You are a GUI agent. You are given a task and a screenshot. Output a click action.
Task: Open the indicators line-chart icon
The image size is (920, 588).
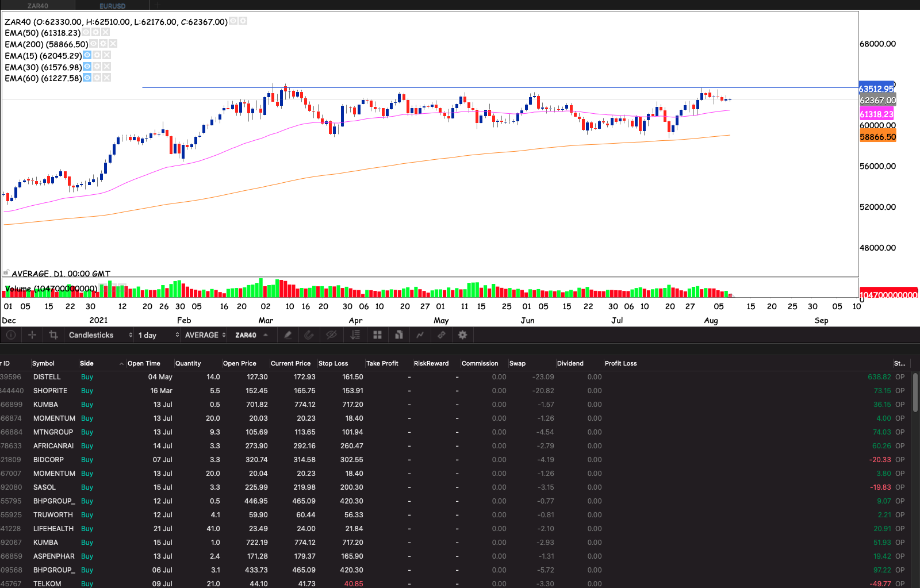click(420, 335)
